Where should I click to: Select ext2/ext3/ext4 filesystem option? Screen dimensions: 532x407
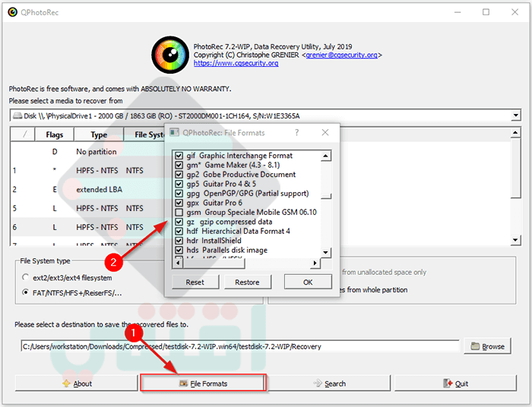[25, 278]
